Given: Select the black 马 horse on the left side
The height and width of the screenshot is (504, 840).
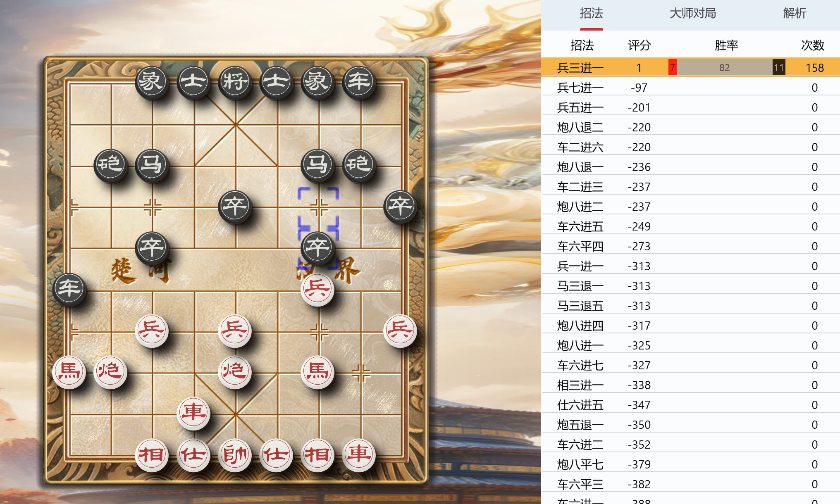Looking at the screenshot, I should coord(152,164).
